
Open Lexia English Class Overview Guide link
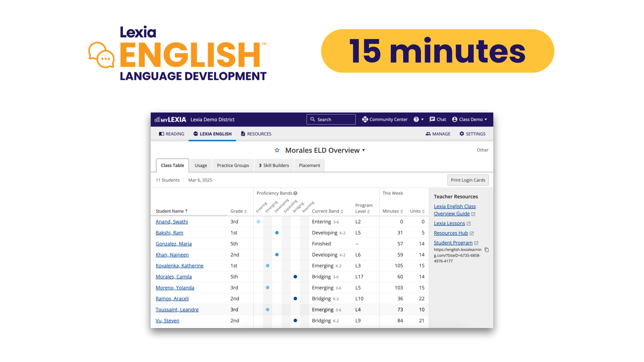click(x=455, y=210)
